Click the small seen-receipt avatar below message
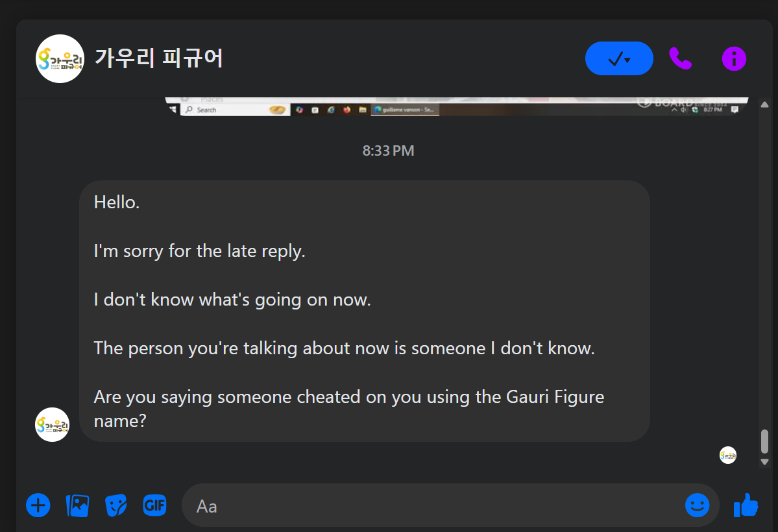Image resolution: width=778 pixels, height=532 pixels. (728, 455)
